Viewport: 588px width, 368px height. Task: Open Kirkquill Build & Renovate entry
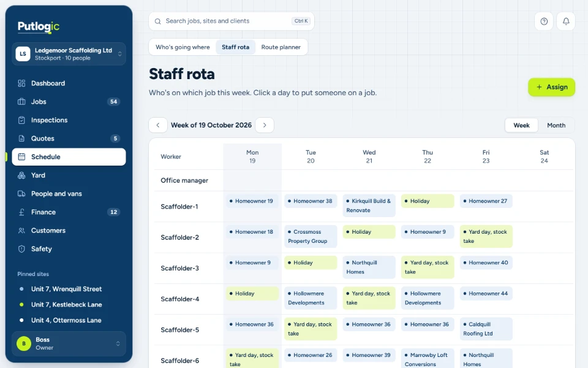pos(369,205)
